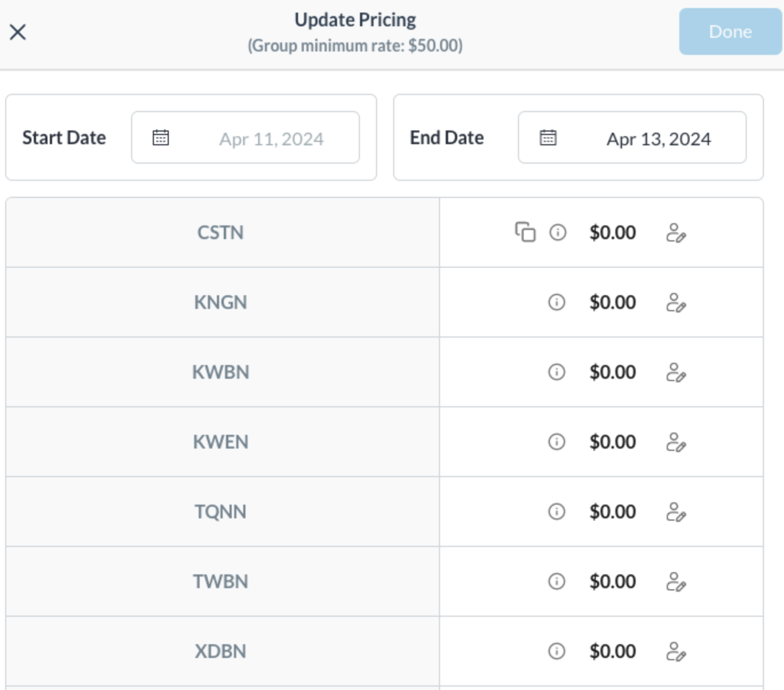The height and width of the screenshot is (690, 784).
Task: Select the Apr 11, 2024 start date field
Action: [x=271, y=138]
